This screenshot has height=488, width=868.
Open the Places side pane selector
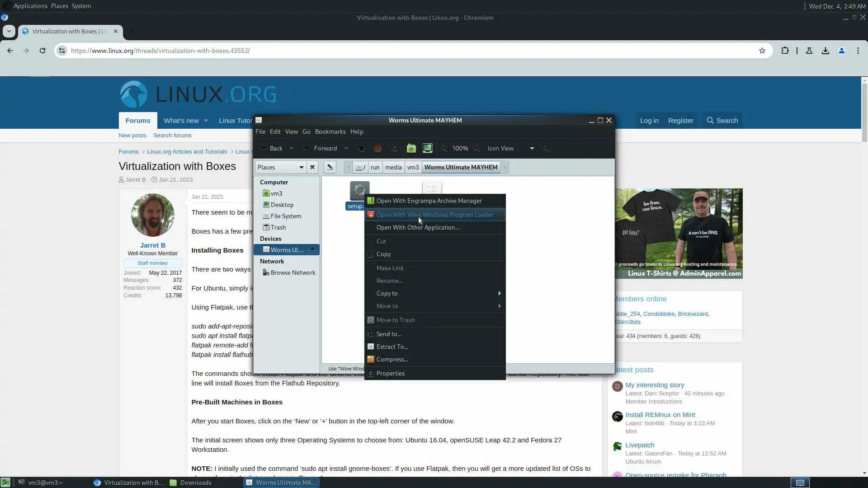coord(280,167)
